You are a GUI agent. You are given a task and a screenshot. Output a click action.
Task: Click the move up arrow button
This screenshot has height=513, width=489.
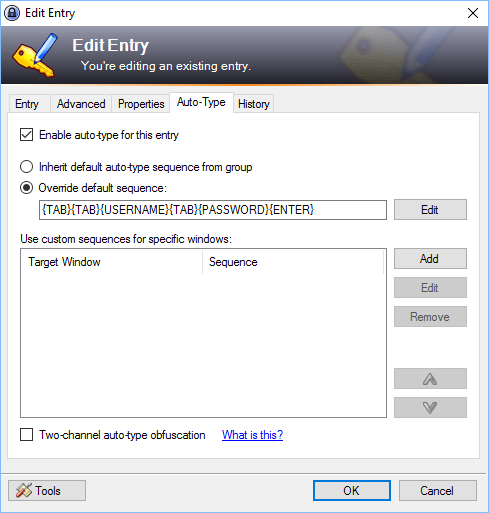click(430, 379)
